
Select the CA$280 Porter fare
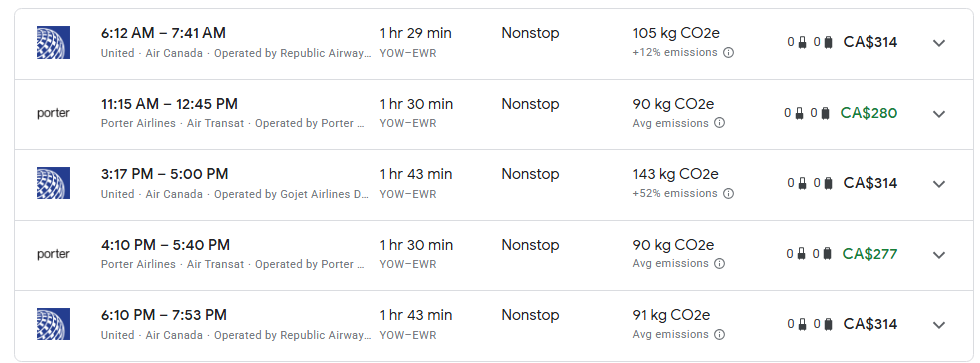(x=869, y=113)
